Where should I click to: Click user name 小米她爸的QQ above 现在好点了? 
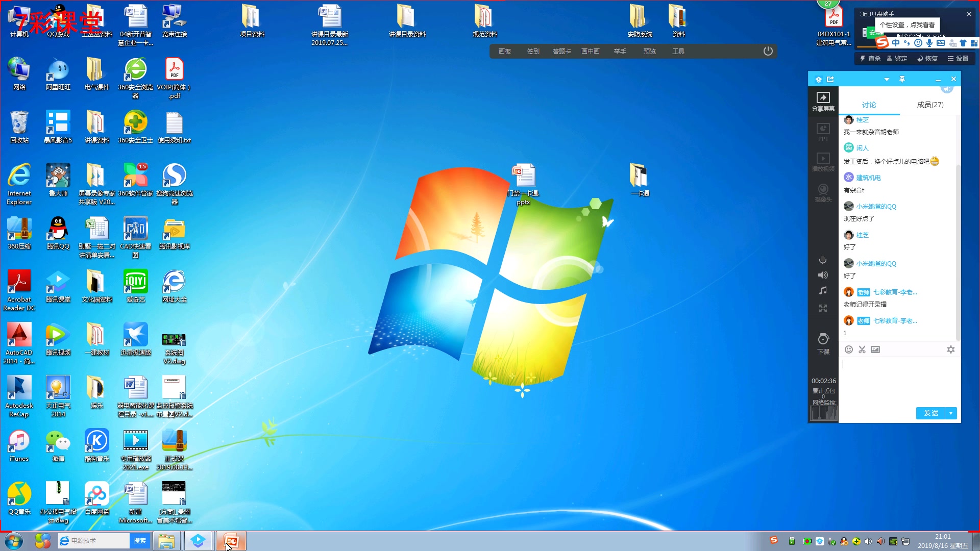876,206
